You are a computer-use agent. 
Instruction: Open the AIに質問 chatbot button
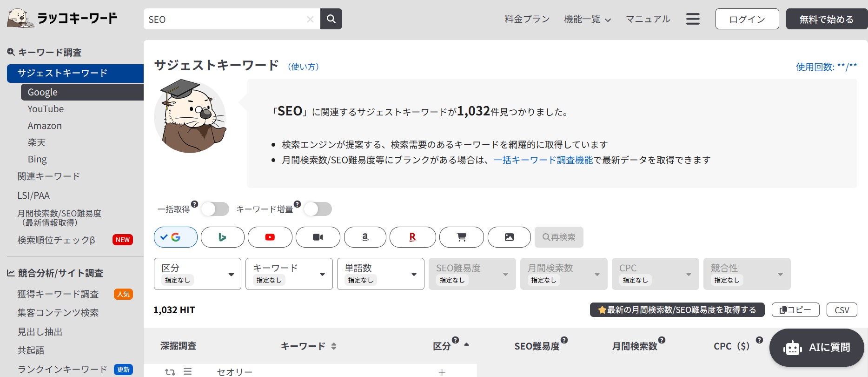coord(817,348)
